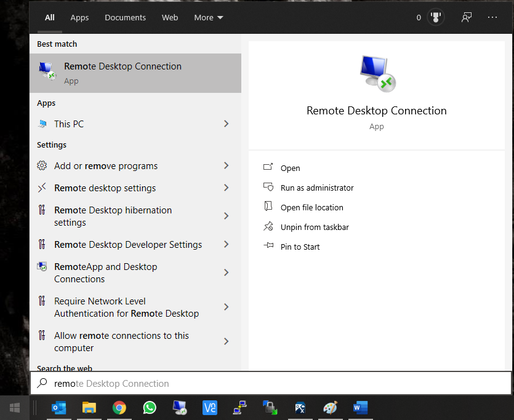Open WinSCP lock icon in taskbar
This screenshot has height=420, width=514.
(x=270, y=408)
